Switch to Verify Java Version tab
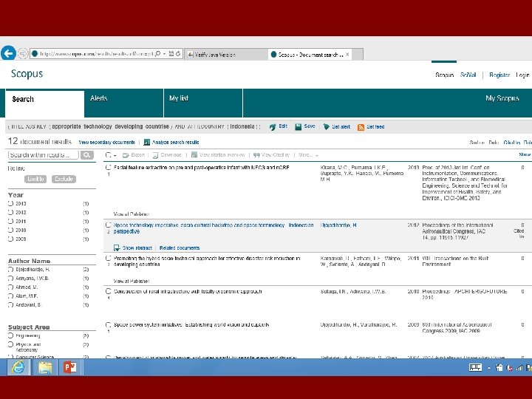532x399 pixels. pyautogui.click(x=226, y=54)
